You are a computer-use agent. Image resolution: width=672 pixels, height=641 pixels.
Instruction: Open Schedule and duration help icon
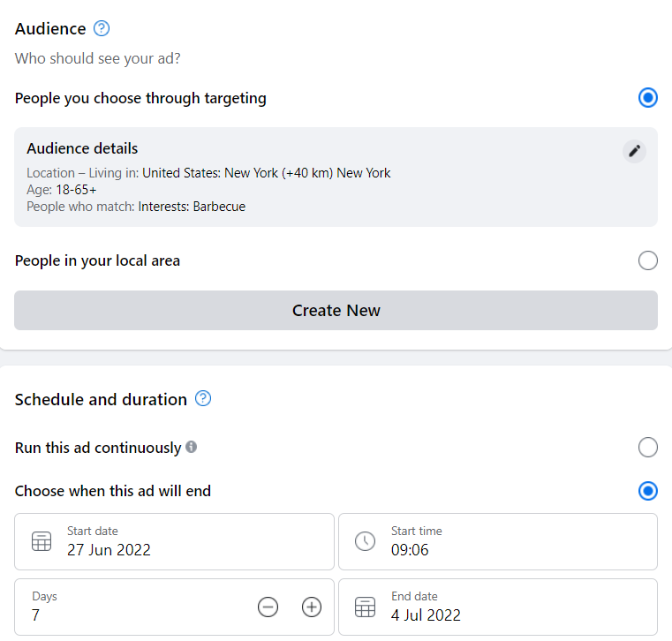pos(203,399)
